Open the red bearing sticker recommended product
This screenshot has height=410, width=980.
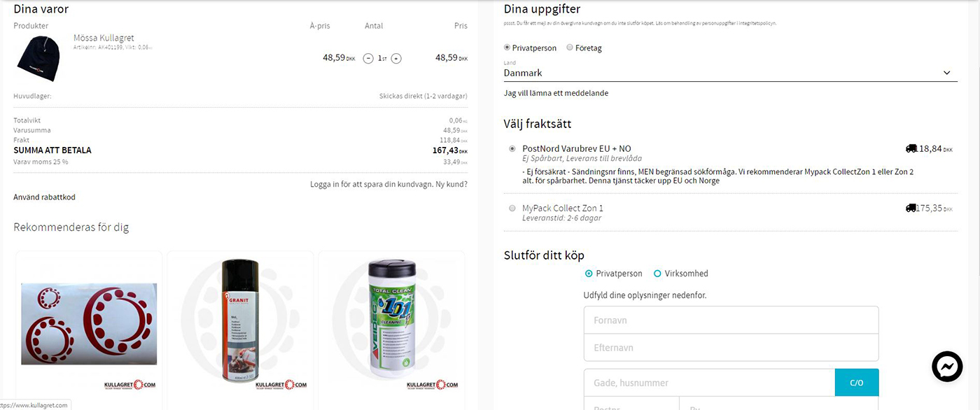pyautogui.click(x=89, y=323)
